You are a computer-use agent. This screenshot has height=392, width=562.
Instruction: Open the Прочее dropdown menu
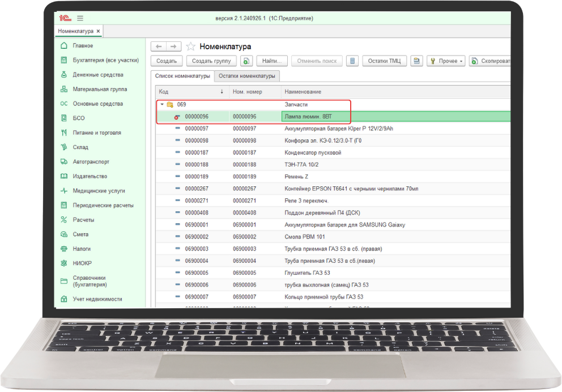[x=446, y=61]
